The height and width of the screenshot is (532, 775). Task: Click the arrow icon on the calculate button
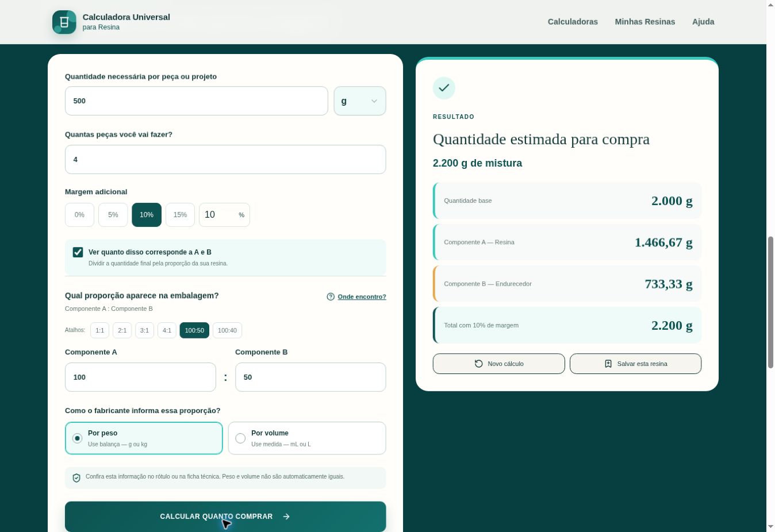coord(286,516)
